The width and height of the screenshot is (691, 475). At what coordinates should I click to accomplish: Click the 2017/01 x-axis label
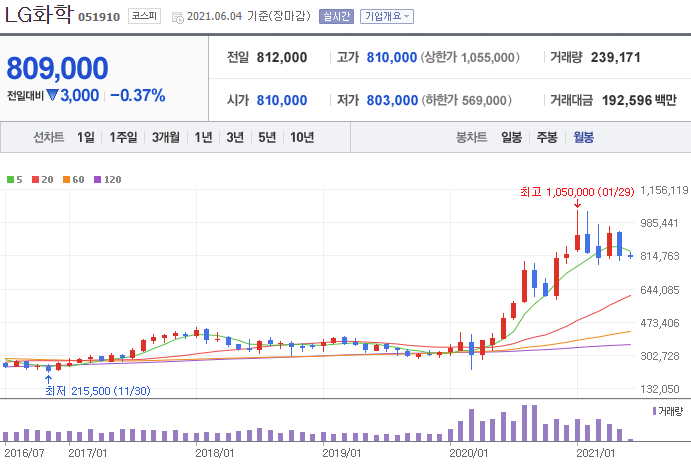tap(88, 453)
